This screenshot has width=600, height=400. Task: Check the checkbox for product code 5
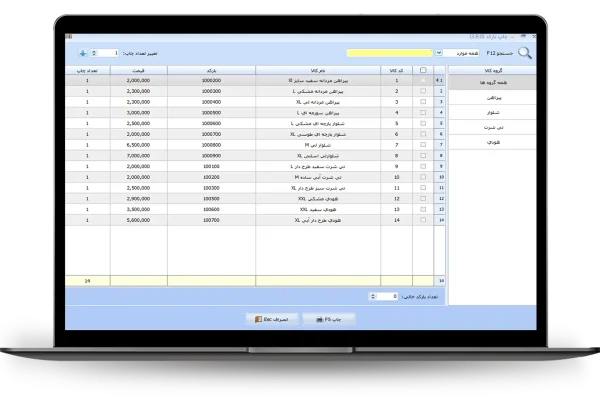click(x=423, y=123)
